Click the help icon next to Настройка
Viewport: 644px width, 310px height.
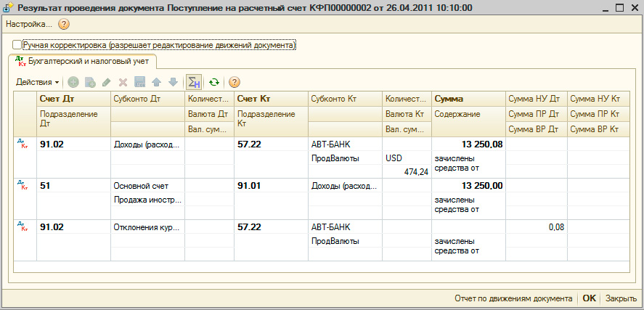pyautogui.click(x=63, y=24)
